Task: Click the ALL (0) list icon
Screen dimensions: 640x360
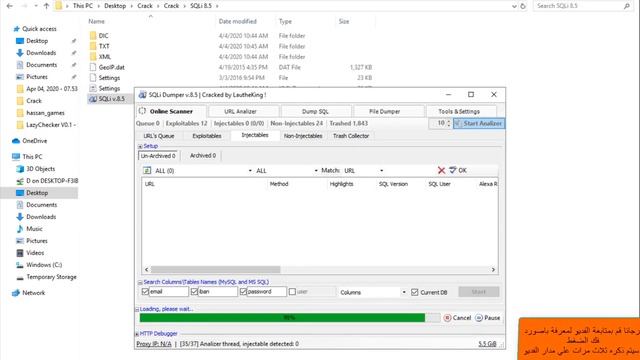Action: pos(147,170)
